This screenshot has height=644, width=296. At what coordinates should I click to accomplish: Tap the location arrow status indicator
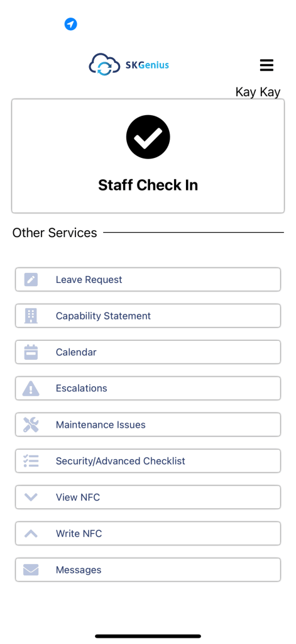click(70, 25)
